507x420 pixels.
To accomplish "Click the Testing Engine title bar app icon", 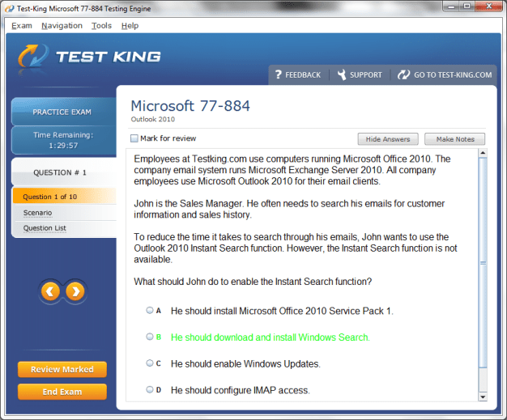I will point(10,9).
